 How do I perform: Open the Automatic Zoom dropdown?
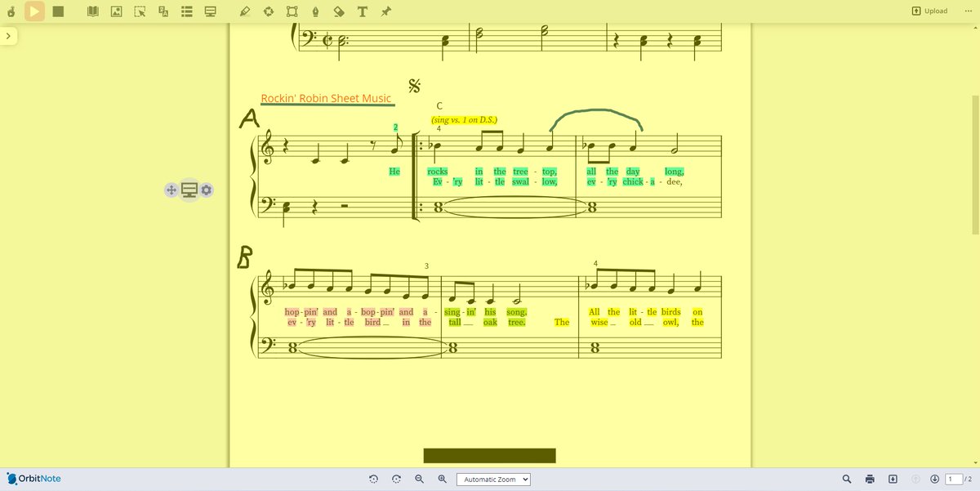493,479
